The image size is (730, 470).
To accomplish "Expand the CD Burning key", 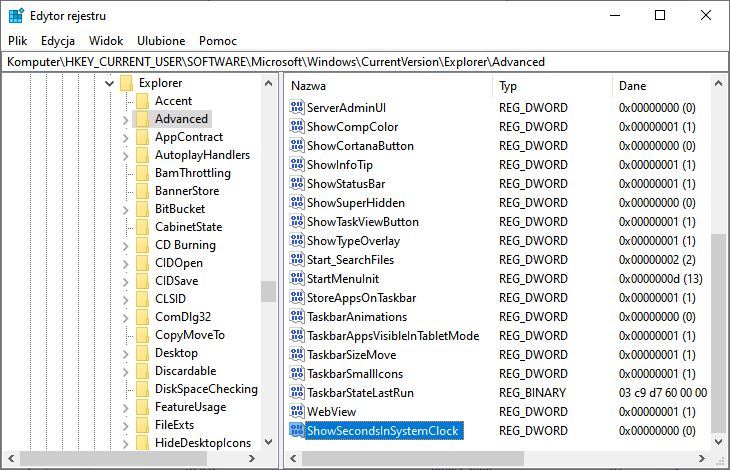I will 126,245.
